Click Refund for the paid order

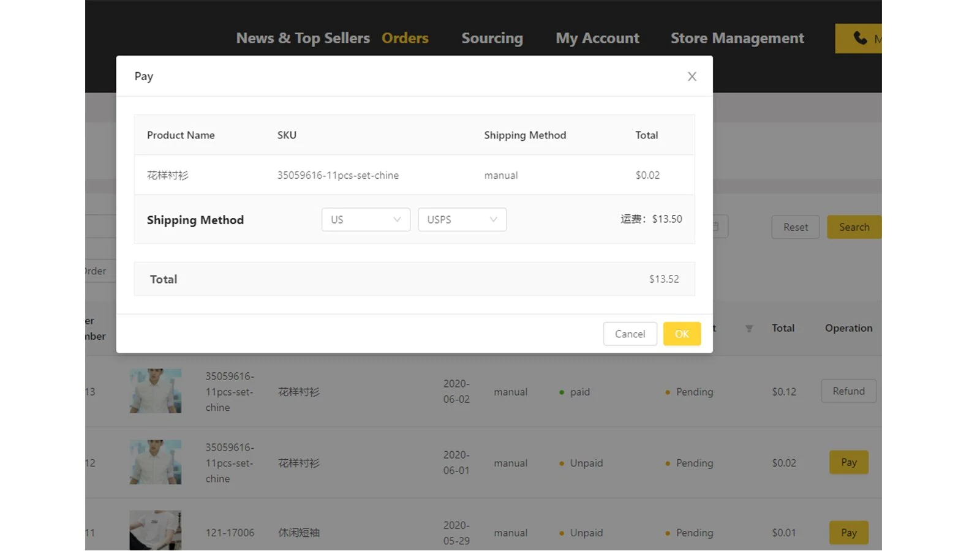(848, 391)
